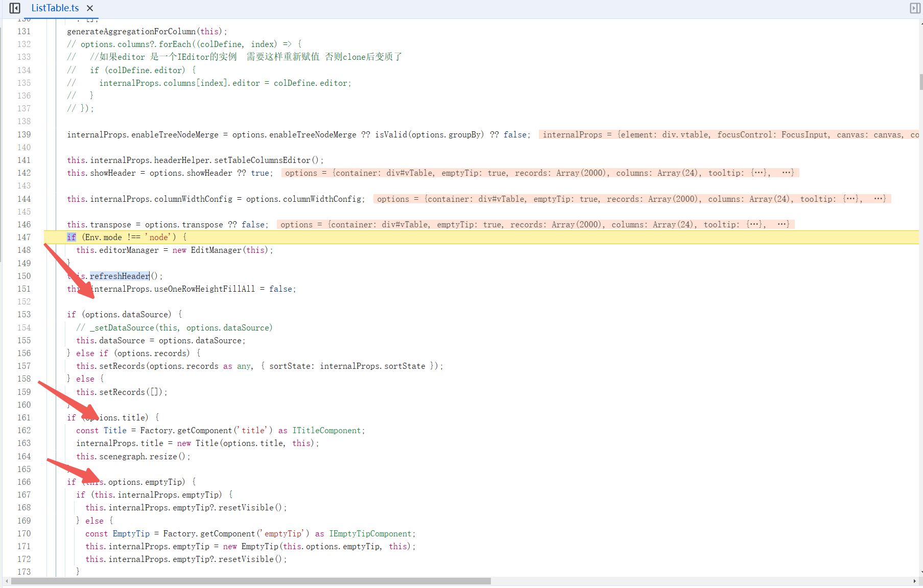Set a breakpoint on line 168
The height and width of the screenshot is (588, 923).
pyautogui.click(x=24, y=507)
